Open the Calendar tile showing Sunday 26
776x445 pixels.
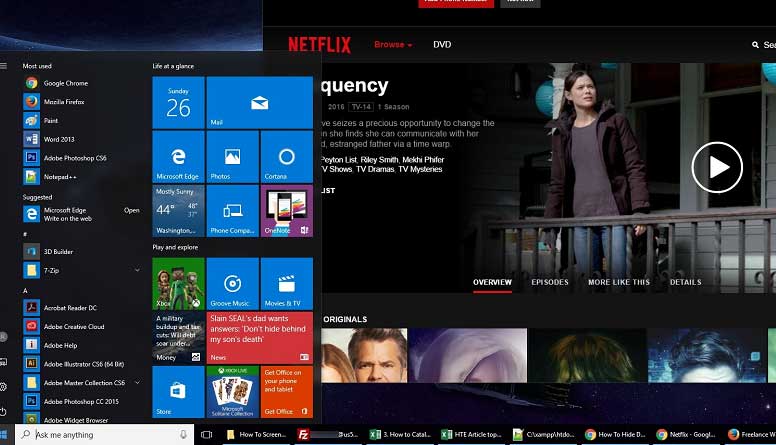click(x=178, y=102)
